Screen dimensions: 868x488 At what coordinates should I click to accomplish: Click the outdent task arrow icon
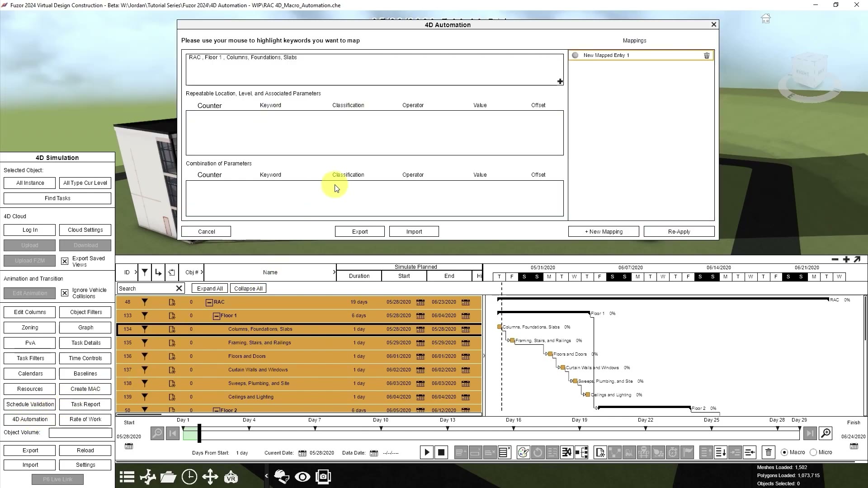[x=750, y=452]
